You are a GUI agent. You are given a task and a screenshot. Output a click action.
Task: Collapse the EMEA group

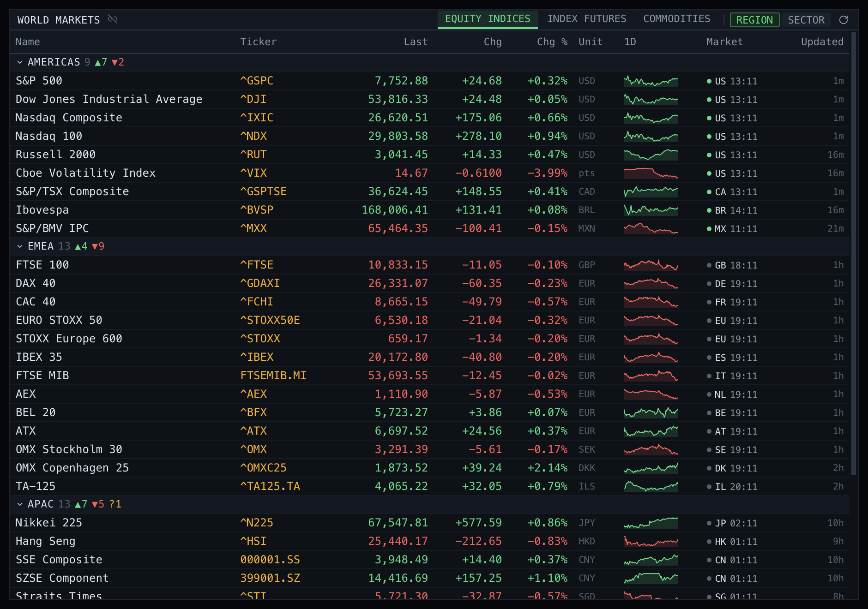point(20,246)
